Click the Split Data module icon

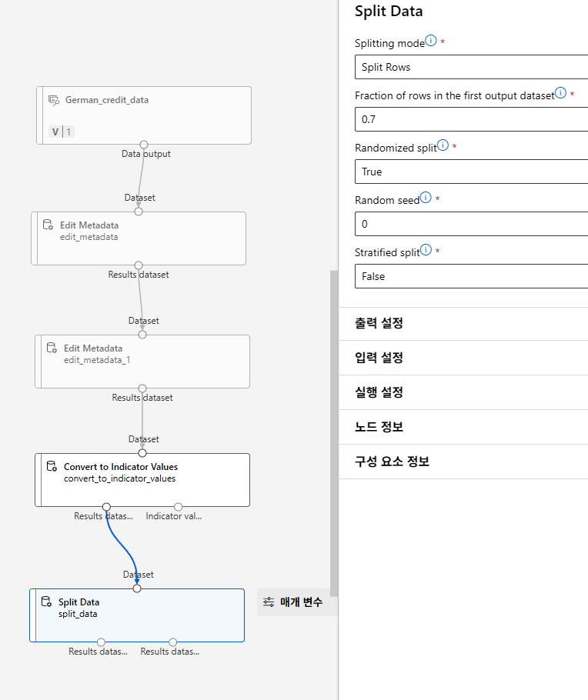coord(46,602)
